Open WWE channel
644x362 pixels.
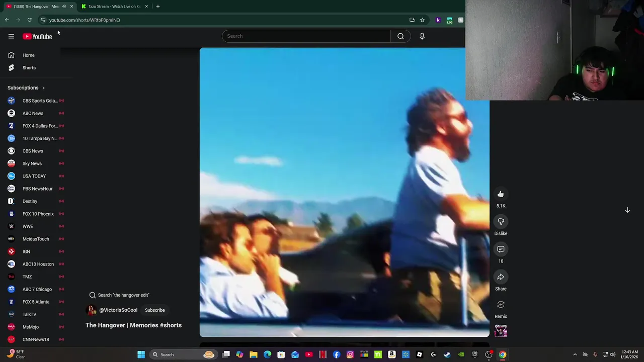coord(35,226)
